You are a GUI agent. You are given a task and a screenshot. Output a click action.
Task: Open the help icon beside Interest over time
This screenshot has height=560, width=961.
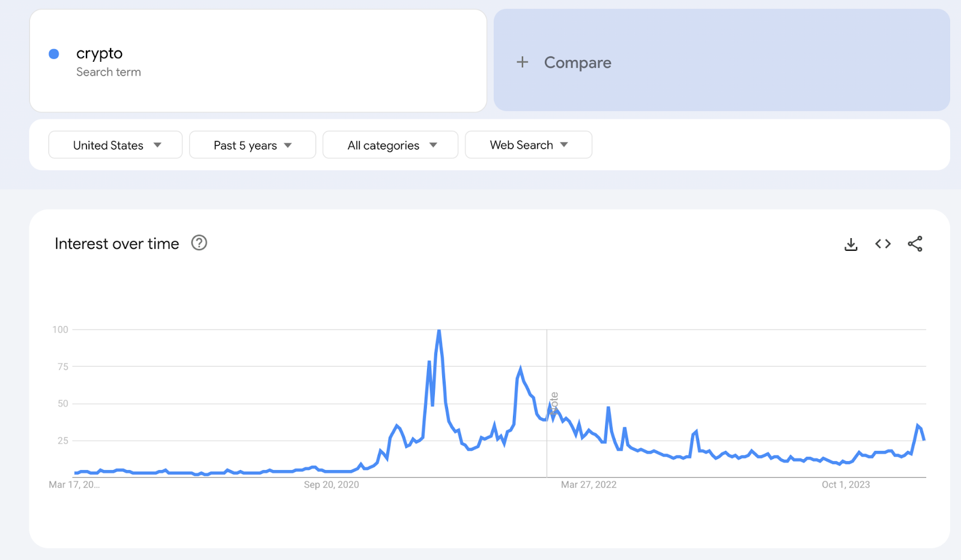[199, 243]
